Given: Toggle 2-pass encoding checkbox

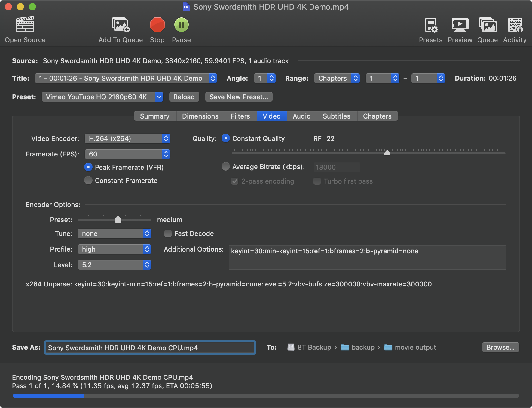Looking at the screenshot, I should 235,181.
